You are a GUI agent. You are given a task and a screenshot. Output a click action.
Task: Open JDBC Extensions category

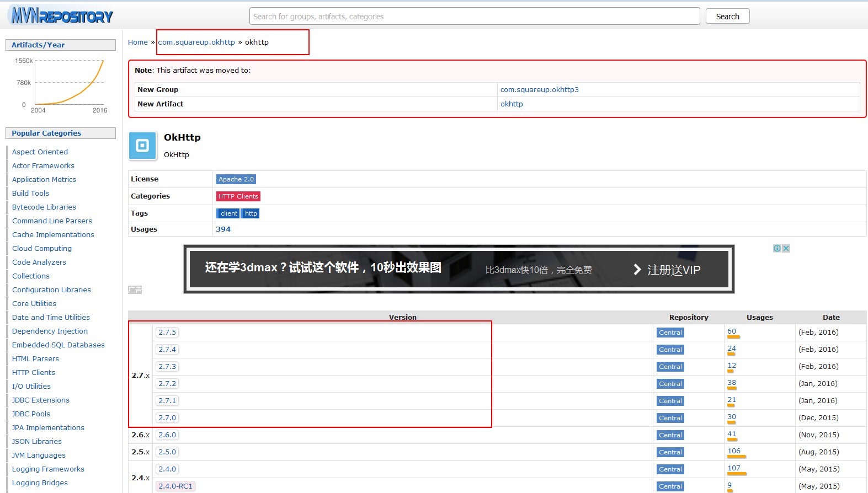[41, 400]
